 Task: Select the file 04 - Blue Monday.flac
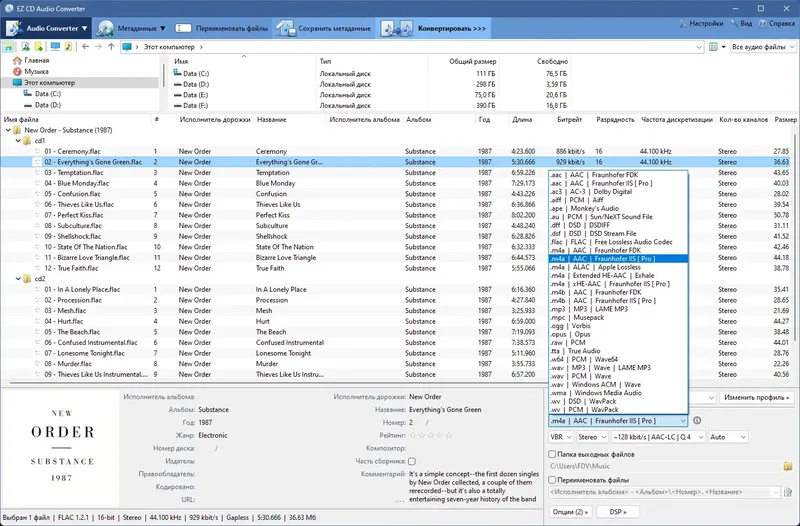pos(76,183)
